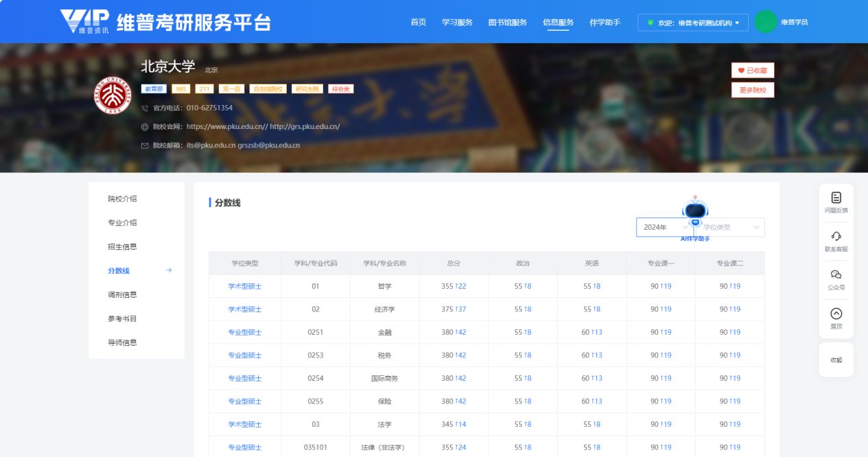The image size is (868, 457).
Task: Toggle the 已收藏 favorite button
Action: (753, 70)
